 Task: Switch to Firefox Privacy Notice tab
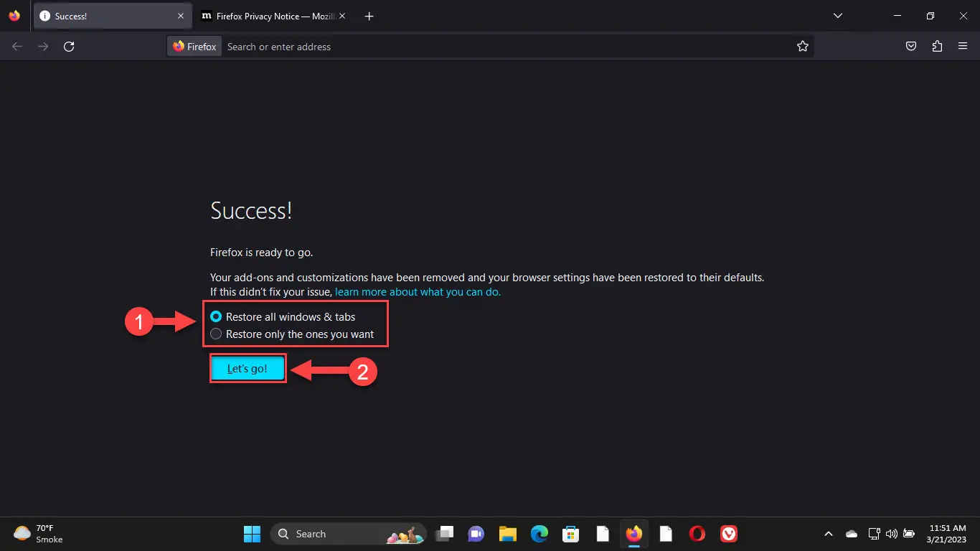coord(273,16)
